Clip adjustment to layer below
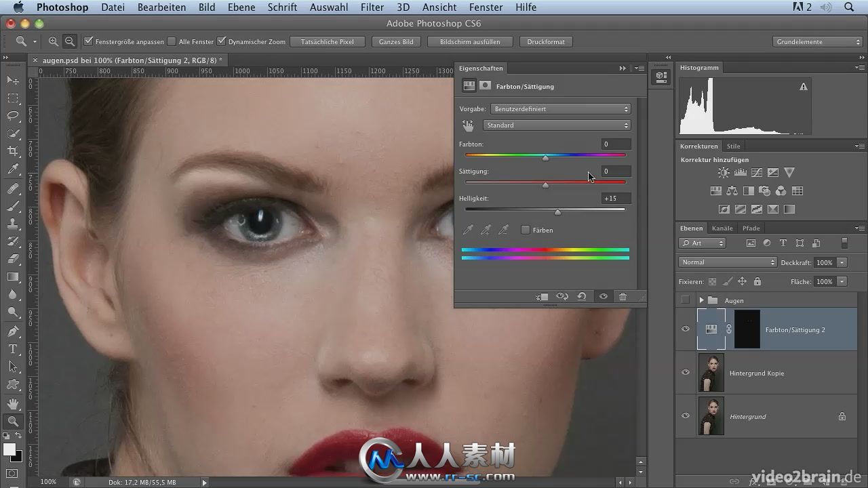The height and width of the screenshot is (488, 868). point(542,296)
